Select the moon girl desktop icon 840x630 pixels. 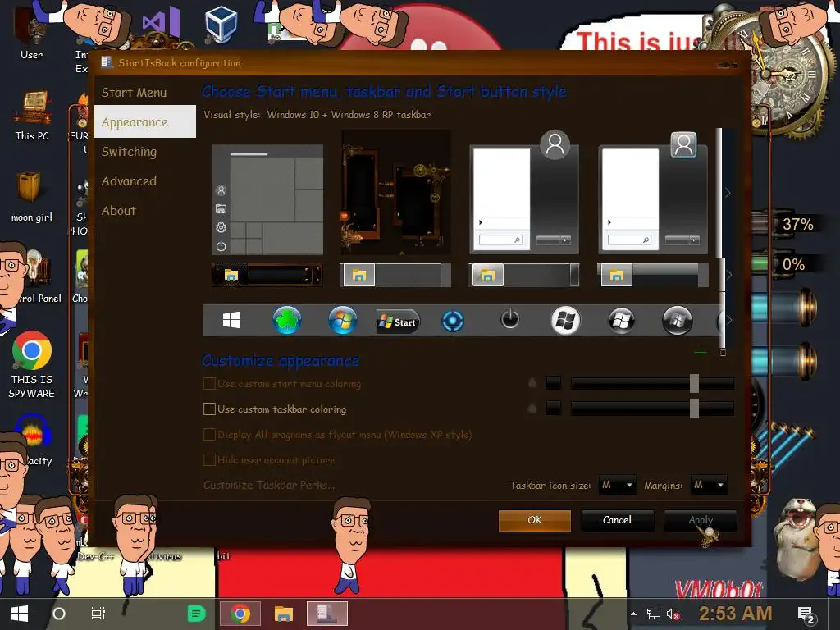click(32, 197)
